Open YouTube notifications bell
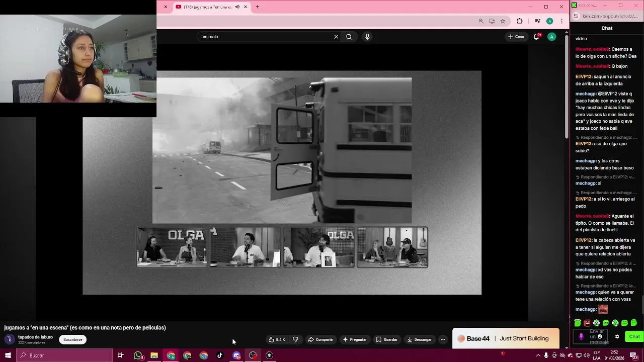 pyautogui.click(x=536, y=37)
